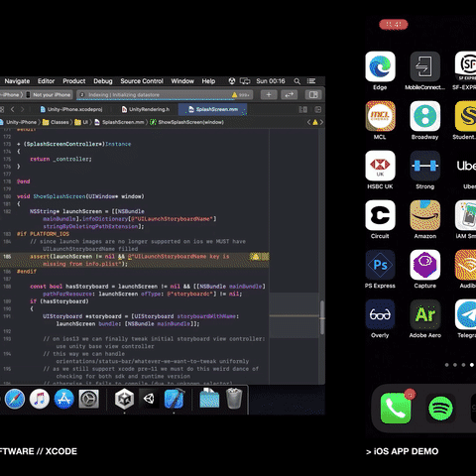Open the Notification Center menu icon
Image resolution: width=476 pixels, height=476 pixels.
coord(311,81)
